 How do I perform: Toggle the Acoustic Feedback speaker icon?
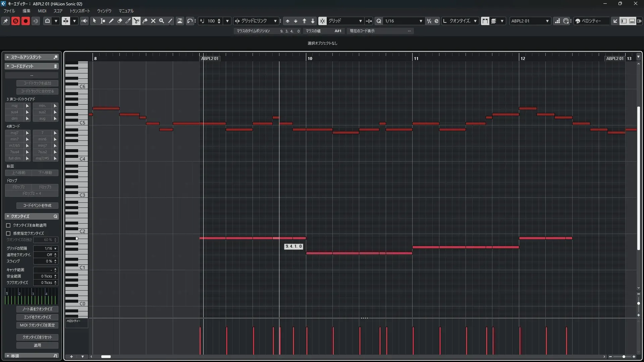point(84,21)
